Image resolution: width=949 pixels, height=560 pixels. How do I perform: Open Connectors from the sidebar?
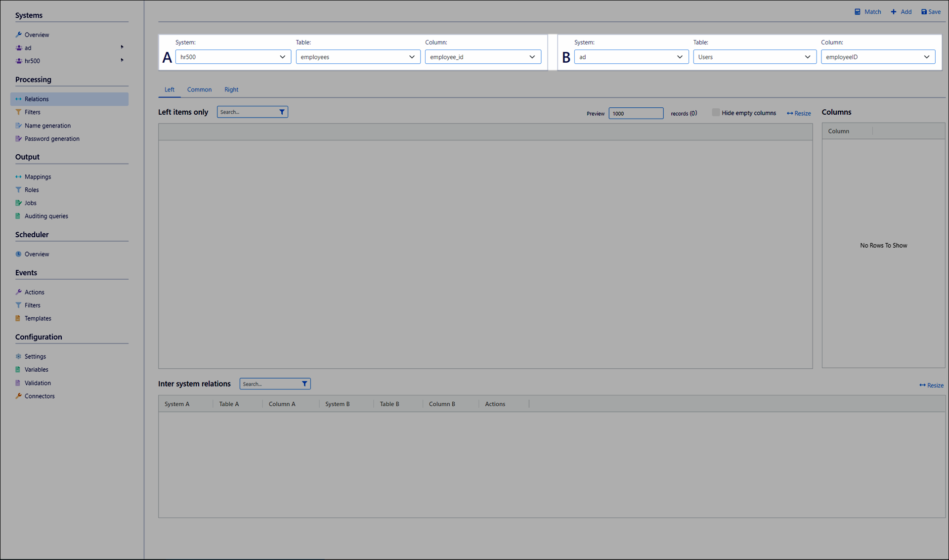40,396
